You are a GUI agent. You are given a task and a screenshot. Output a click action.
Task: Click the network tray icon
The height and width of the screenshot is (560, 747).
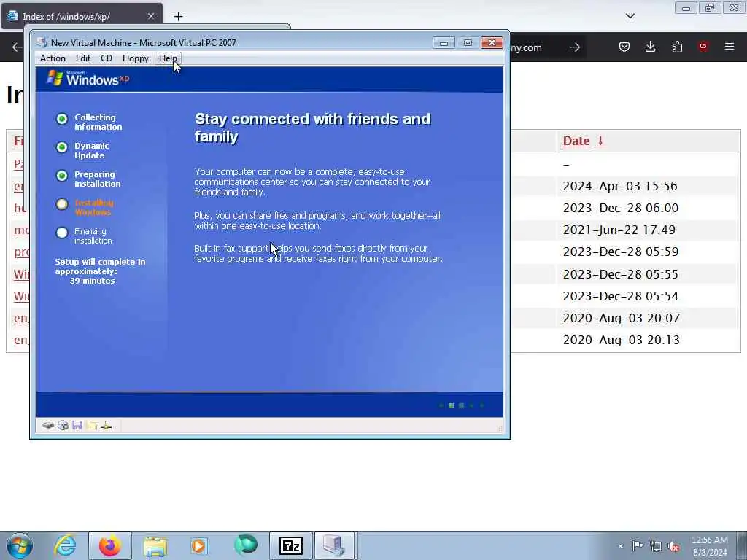pos(656,546)
